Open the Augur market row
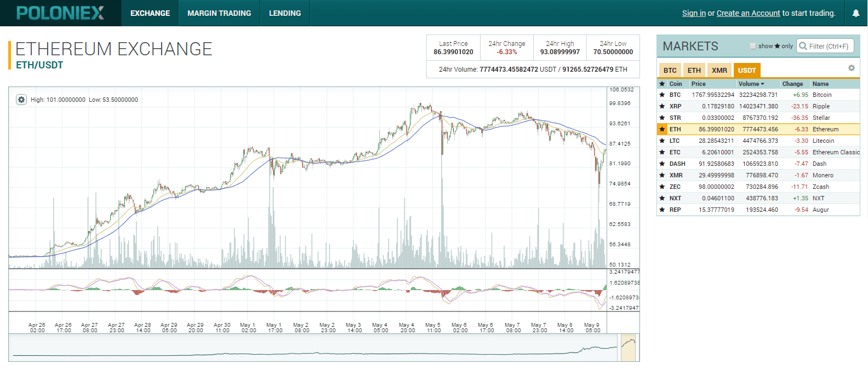Screen dimensions: 868x370 click(758, 210)
